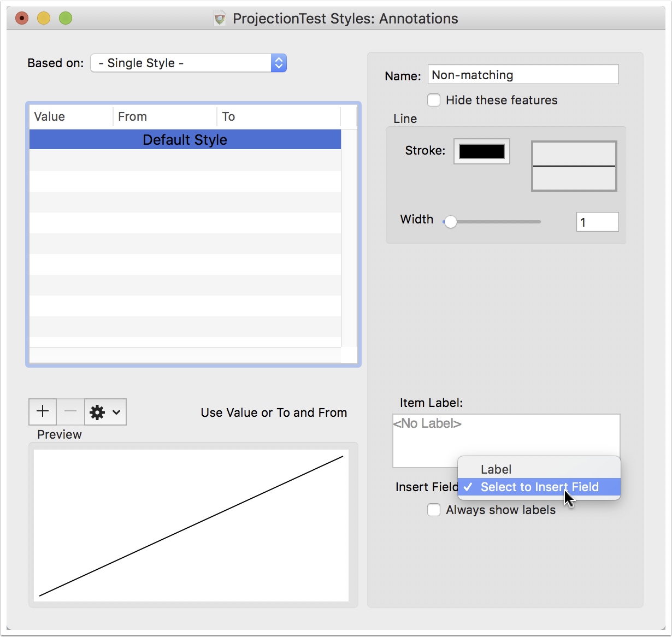Add a new style rule with plus button

[43, 412]
